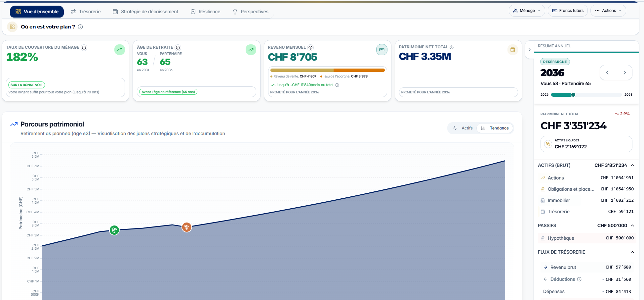Click the Obligations et placements row icon

543,189
